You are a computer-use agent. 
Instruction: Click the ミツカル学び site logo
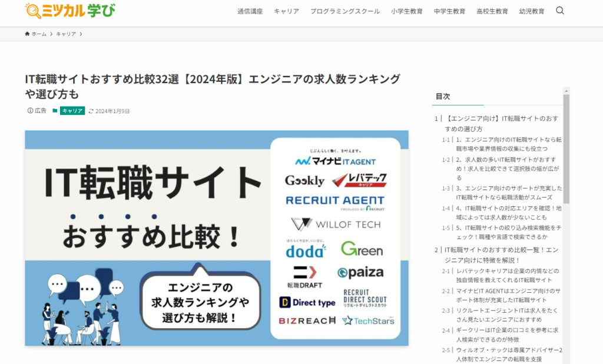[70, 11]
